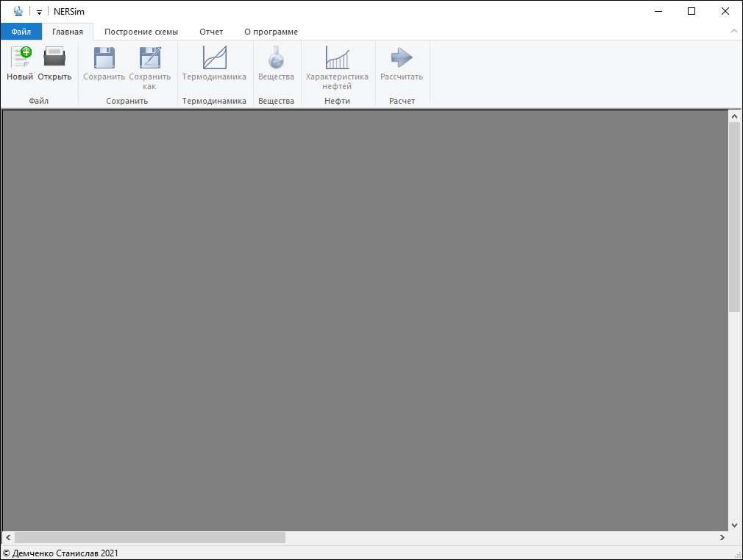Screen dimensions: 743x560
Task: Maximize the NERSim window
Action: (x=692, y=11)
